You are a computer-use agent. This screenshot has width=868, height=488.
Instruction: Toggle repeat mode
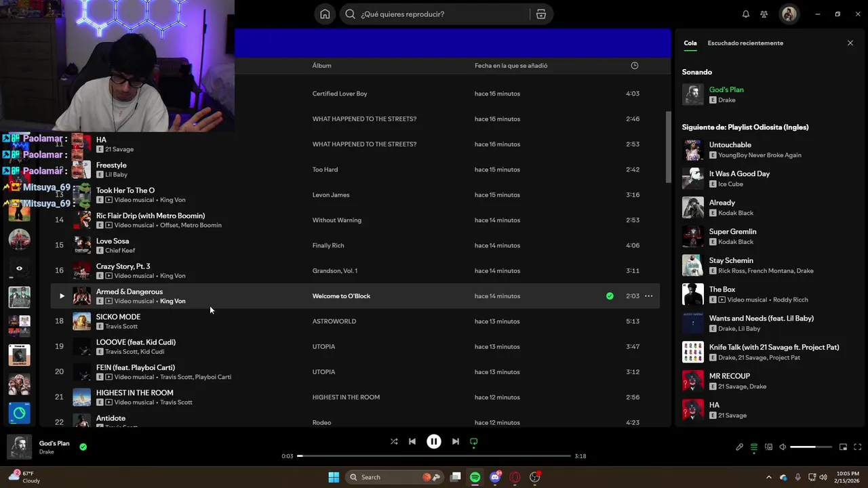tap(474, 442)
